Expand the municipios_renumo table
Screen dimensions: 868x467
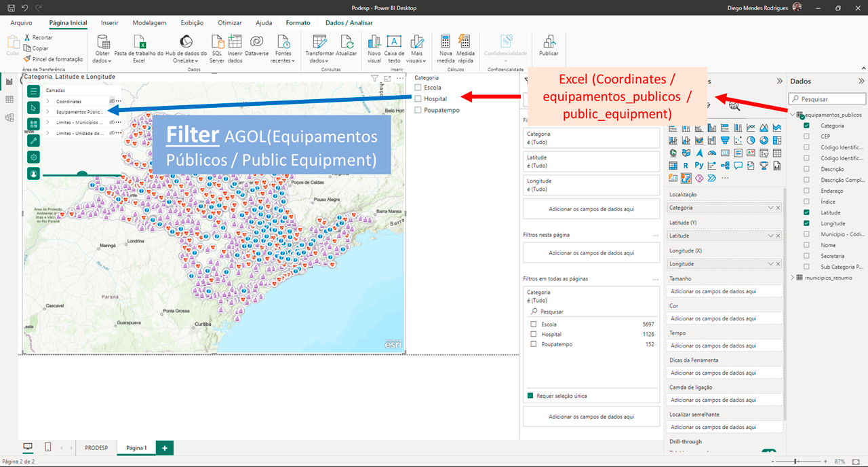click(x=792, y=276)
